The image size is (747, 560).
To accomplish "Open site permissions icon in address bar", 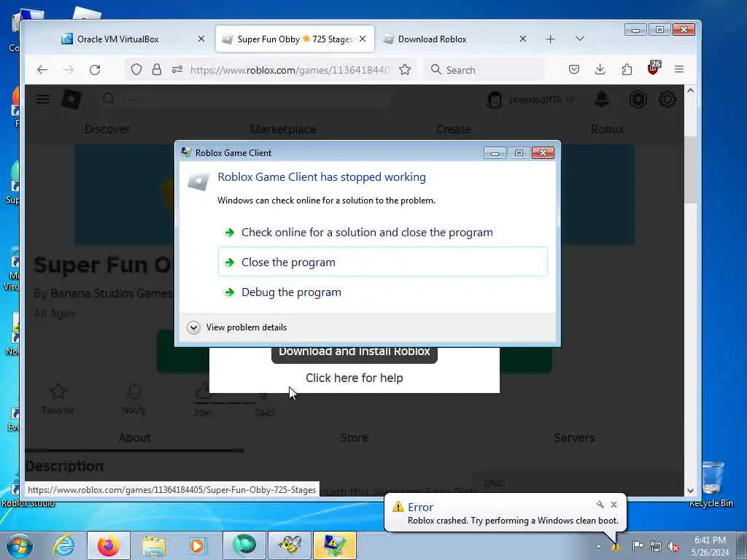I will point(177,69).
